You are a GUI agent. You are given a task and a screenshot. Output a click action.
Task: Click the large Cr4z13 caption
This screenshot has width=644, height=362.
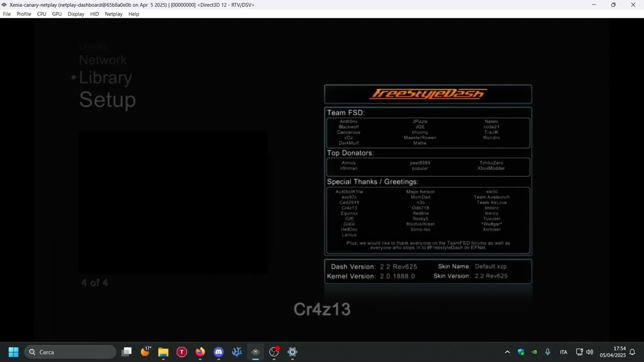tap(322, 309)
